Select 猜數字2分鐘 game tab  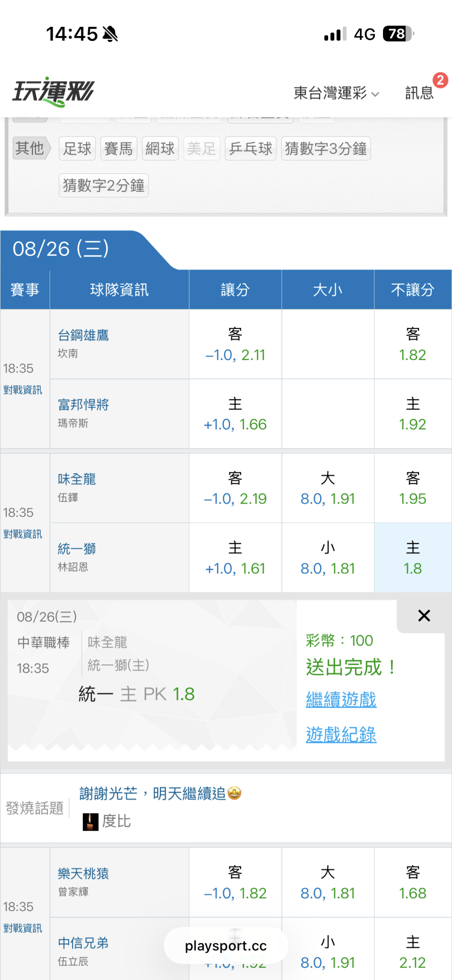(104, 185)
